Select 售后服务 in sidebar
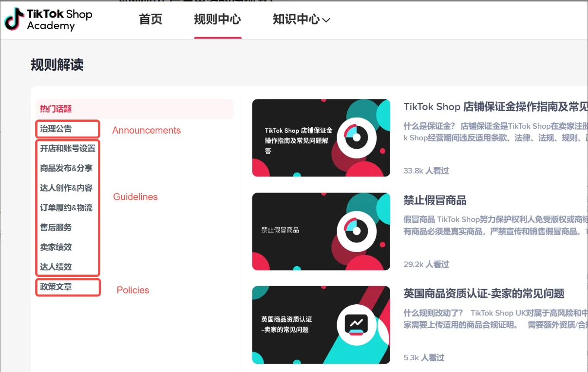 tap(56, 227)
